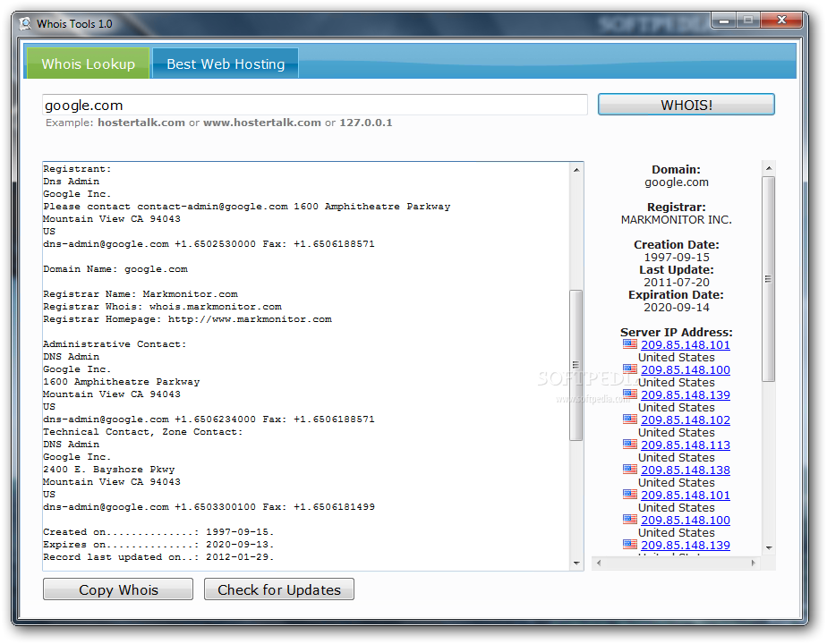Minimize the Whois Tools window
The height and width of the screenshot is (644, 827).
[x=723, y=21]
